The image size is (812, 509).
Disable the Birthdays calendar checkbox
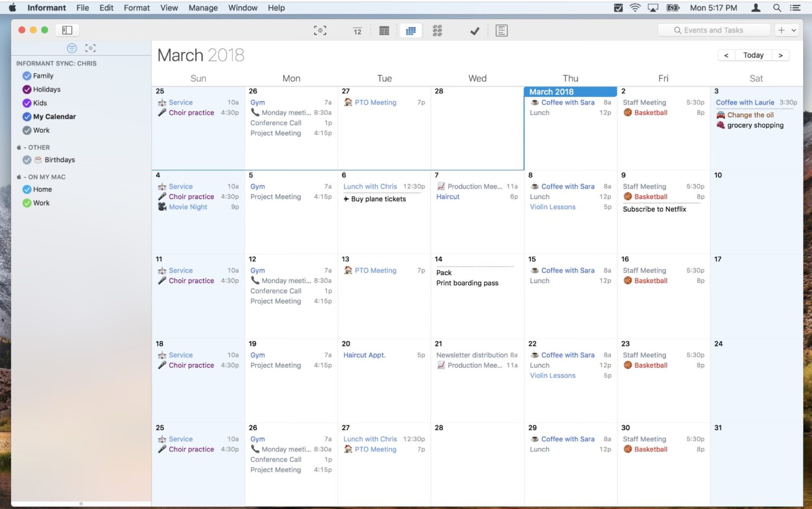(27, 160)
